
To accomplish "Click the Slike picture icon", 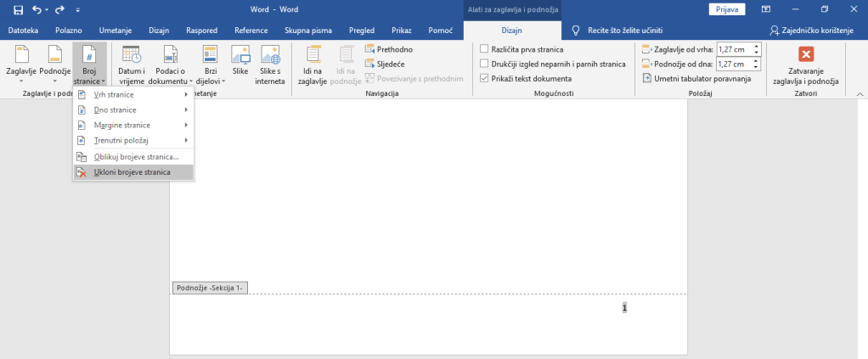I will tap(240, 64).
